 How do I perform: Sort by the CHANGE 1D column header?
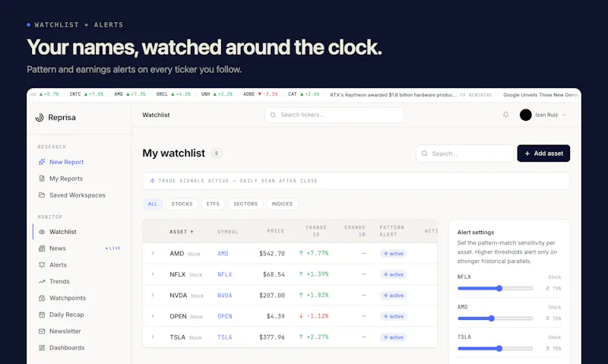point(316,231)
